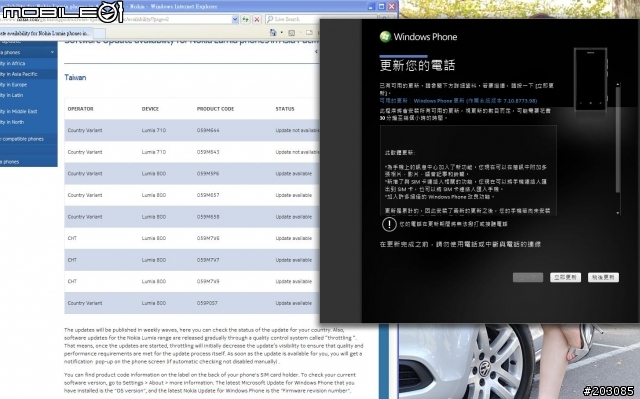Click the scroll up arrow in update notes
The height and width of the screenshot is (399, 640).
click(x=618, y=84)
